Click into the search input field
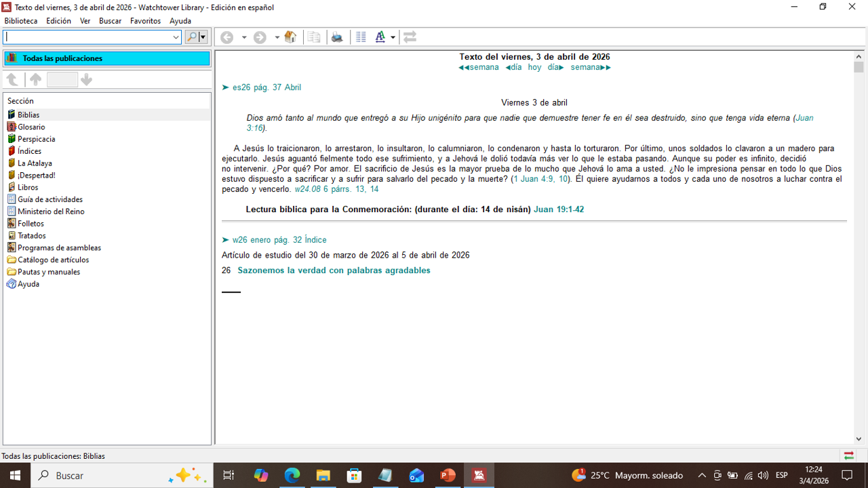The height and width of the screenshot is (488, 868). [88, 37]
